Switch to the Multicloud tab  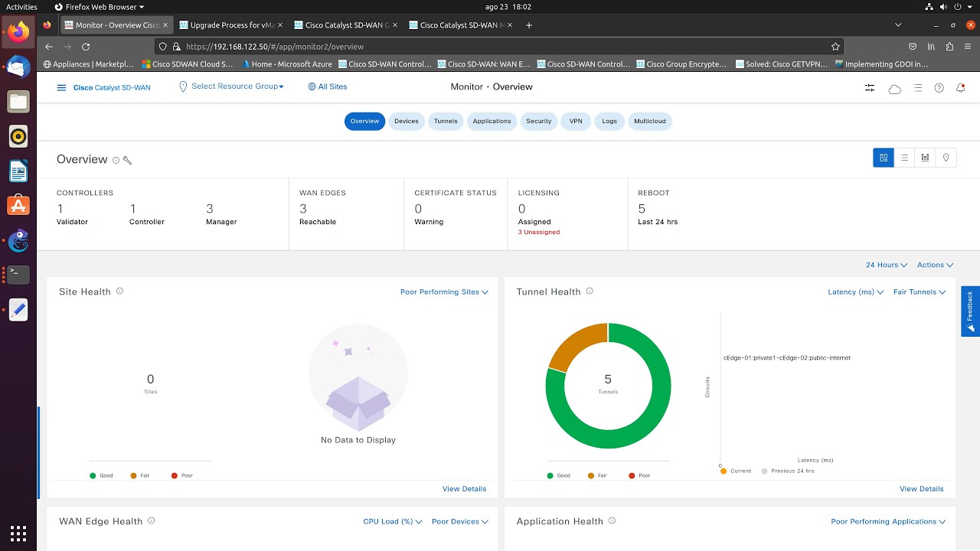pos(650,121)
